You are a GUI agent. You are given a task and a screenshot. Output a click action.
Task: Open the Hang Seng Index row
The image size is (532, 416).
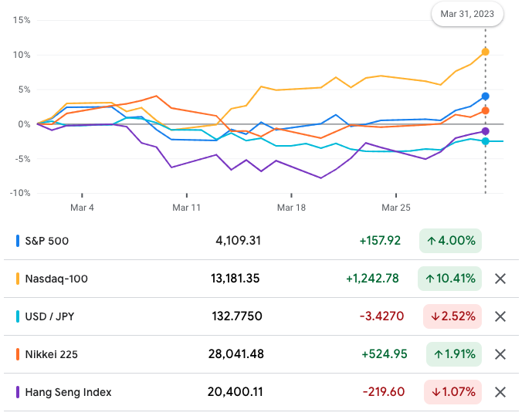(68, 392)
